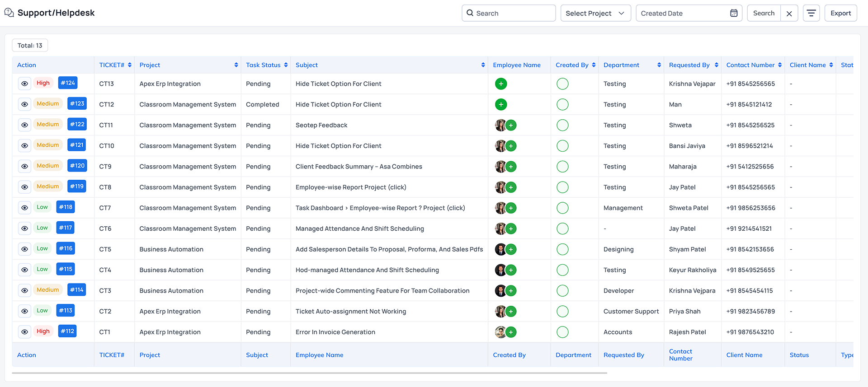Sort the table by TICKET# column
868x387 pixels.
point(129,65)
